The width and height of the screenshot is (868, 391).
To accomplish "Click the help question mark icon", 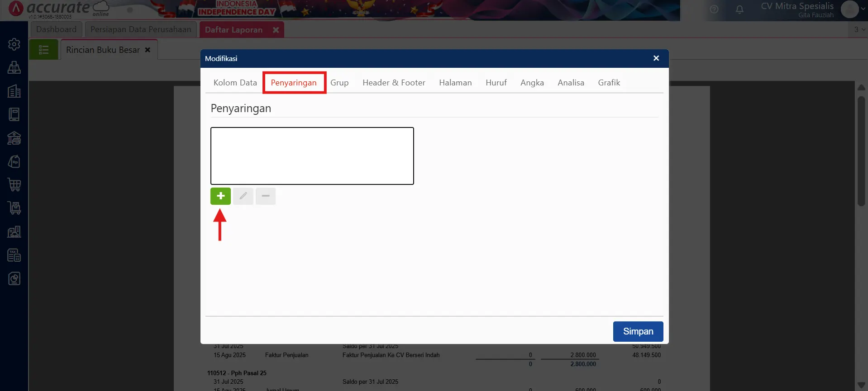I will 714,9.
